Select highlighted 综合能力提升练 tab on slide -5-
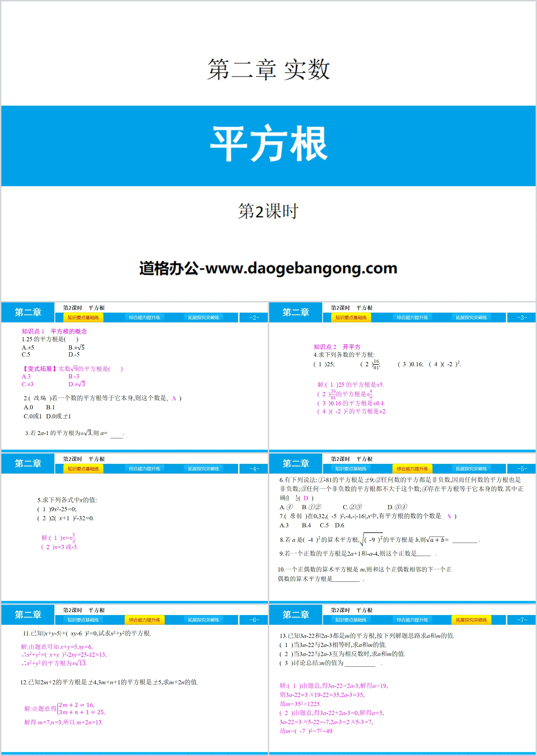 412,469
